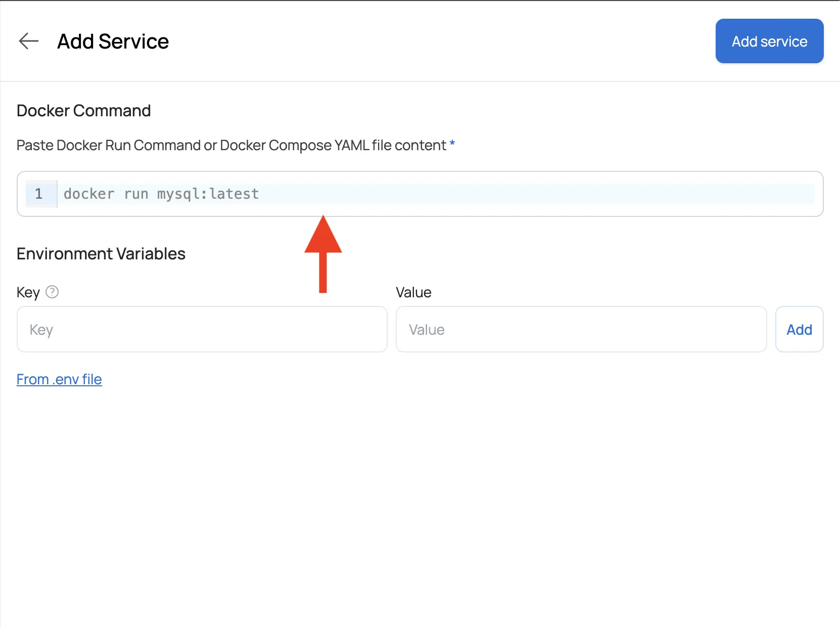Click the line number 1 gutter

pos(39,194)
